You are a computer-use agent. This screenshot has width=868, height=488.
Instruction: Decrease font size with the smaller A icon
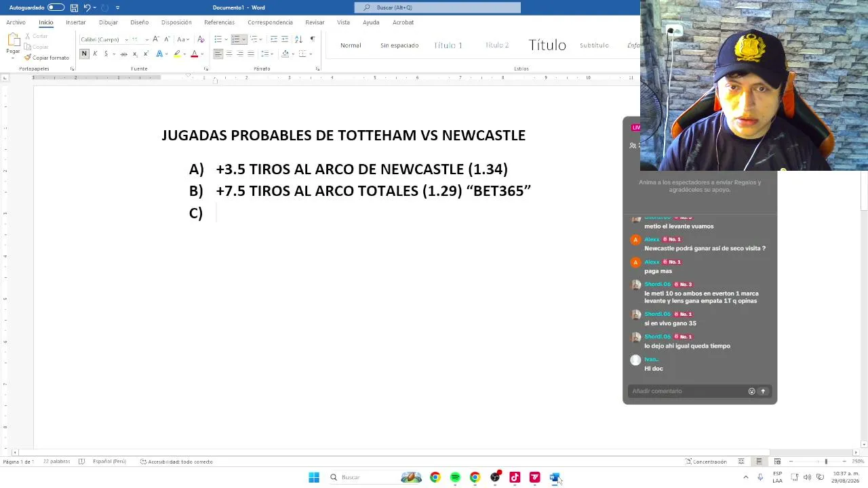[x=166, y=39]
